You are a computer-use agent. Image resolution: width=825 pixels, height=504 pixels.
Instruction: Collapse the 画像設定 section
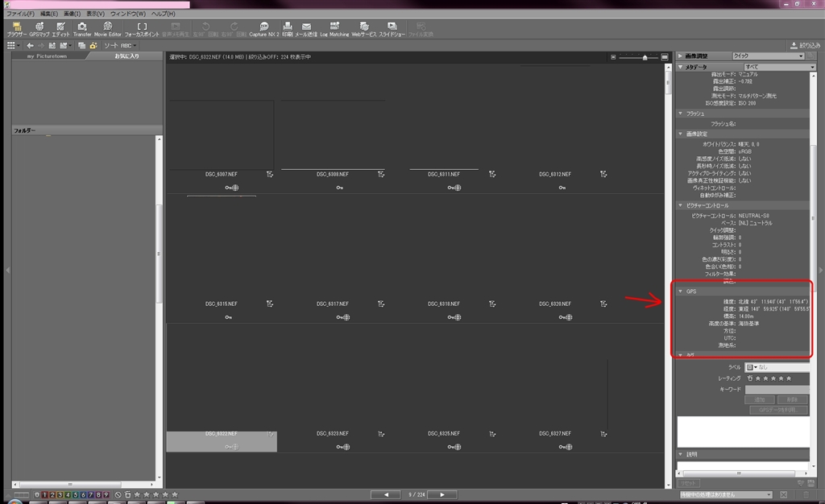click(680, 134)
